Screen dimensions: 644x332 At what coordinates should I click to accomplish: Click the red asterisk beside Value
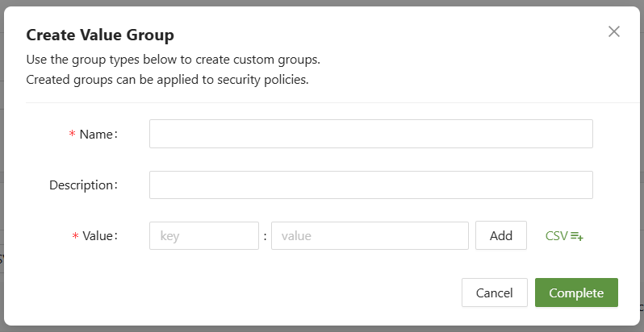tap(75, 237)
